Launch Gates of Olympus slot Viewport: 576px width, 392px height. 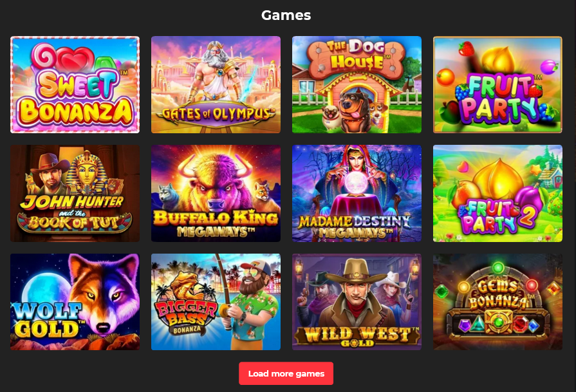[x=216, y=84]
